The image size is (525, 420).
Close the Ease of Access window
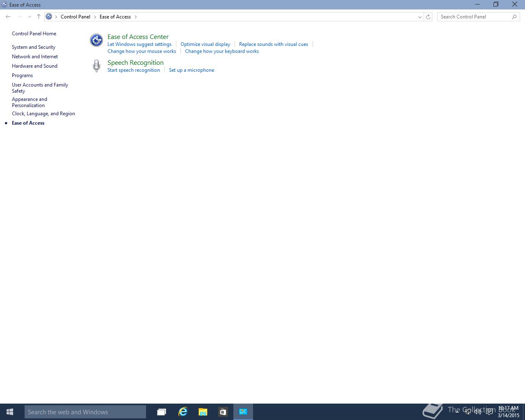click(515, 5)
